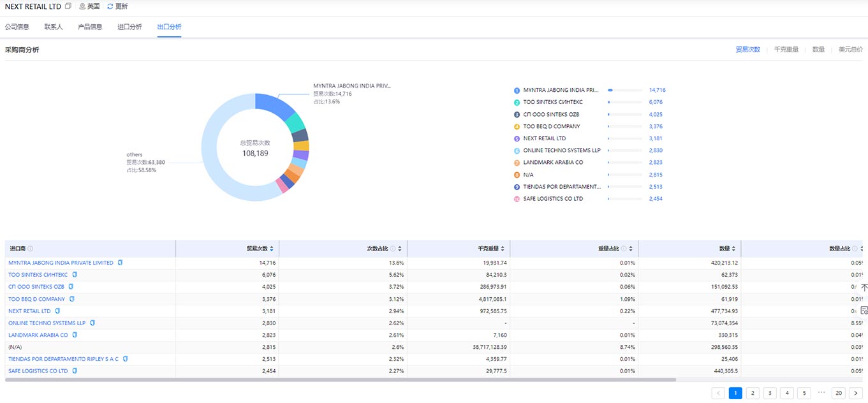The image size is (868, 403).
Task: Click the refresh icon beside 更新
Action: (x=110, y=6)
